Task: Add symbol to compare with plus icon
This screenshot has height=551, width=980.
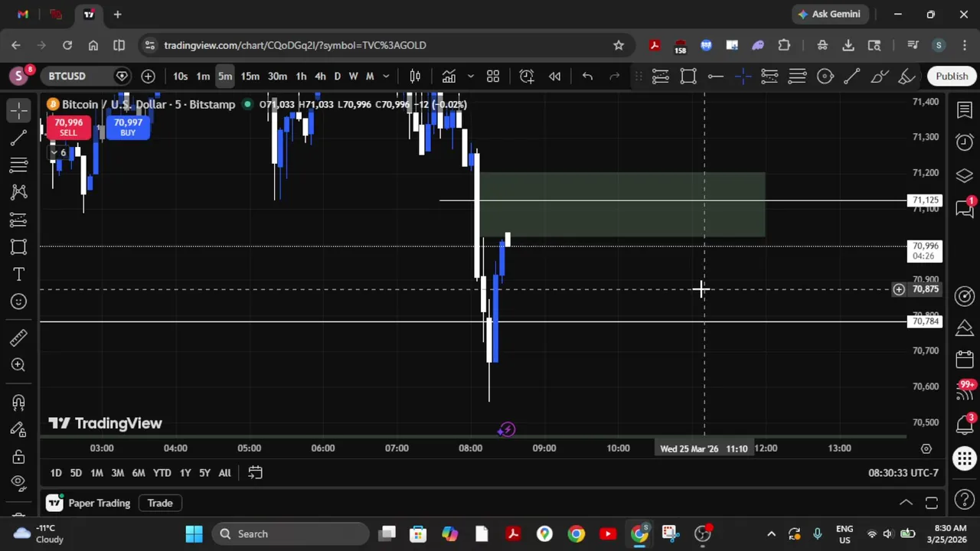Action: (148, 76)
